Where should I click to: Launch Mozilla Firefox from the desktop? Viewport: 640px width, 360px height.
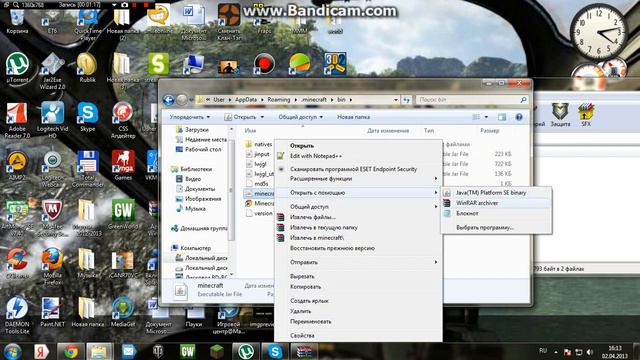coord(52,266)
